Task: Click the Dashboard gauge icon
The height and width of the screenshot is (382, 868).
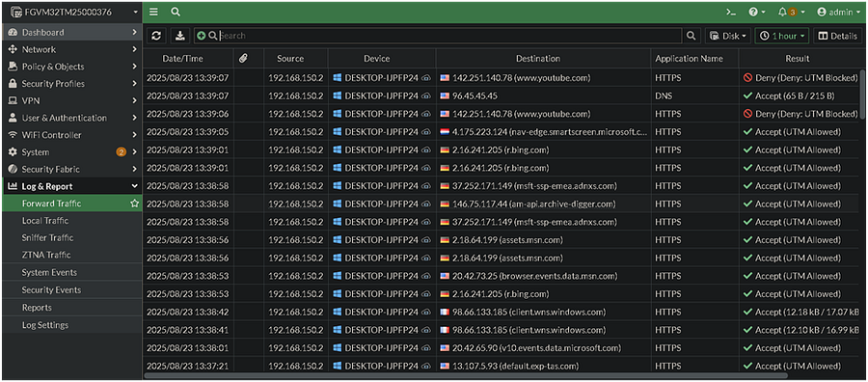Action: click(x=13, y=33)
